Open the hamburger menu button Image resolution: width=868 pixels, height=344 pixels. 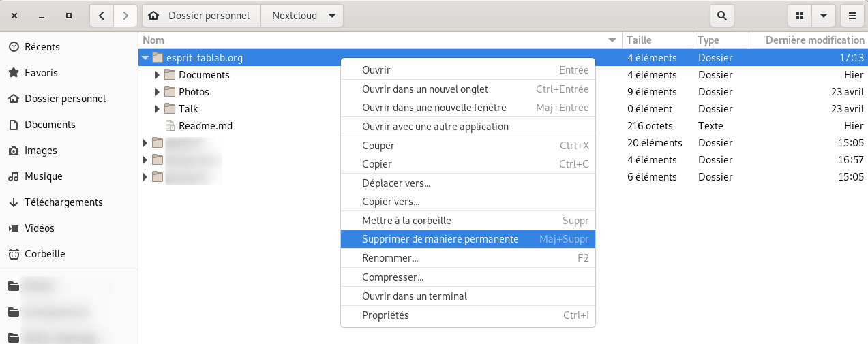coord(852,16)
